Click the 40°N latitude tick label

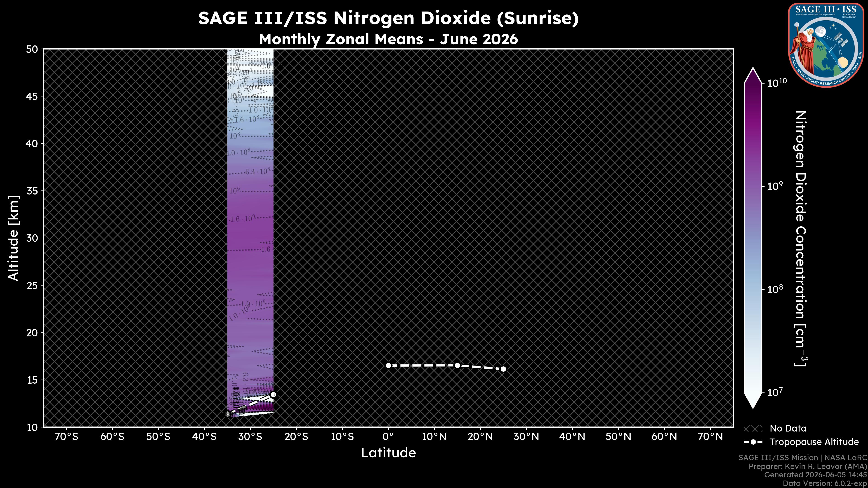572,437
